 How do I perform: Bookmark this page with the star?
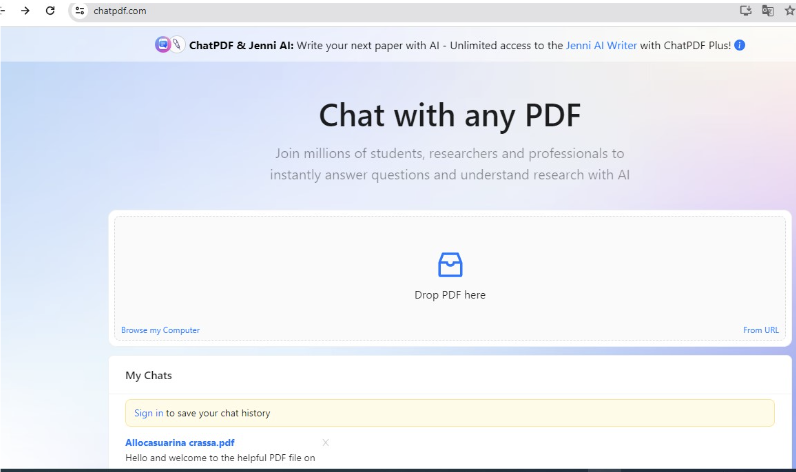coord(789,10)
